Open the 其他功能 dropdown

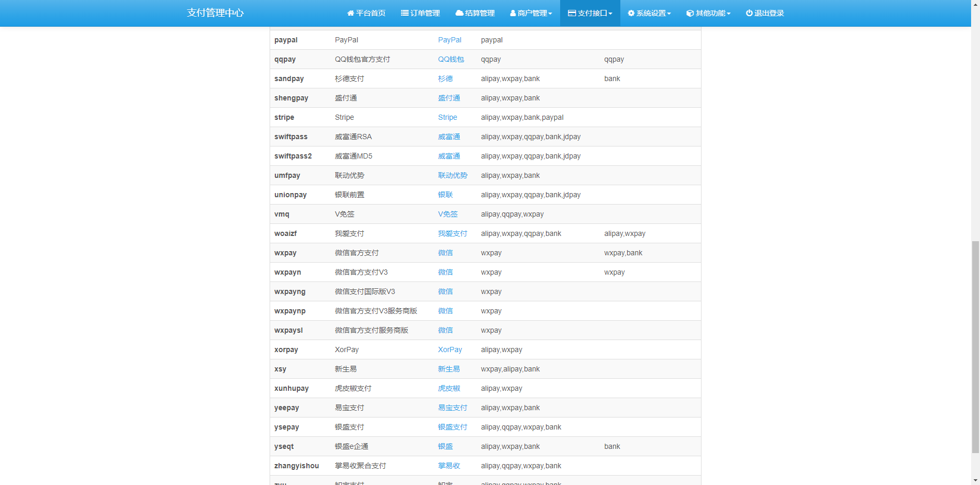coord(708,13)
